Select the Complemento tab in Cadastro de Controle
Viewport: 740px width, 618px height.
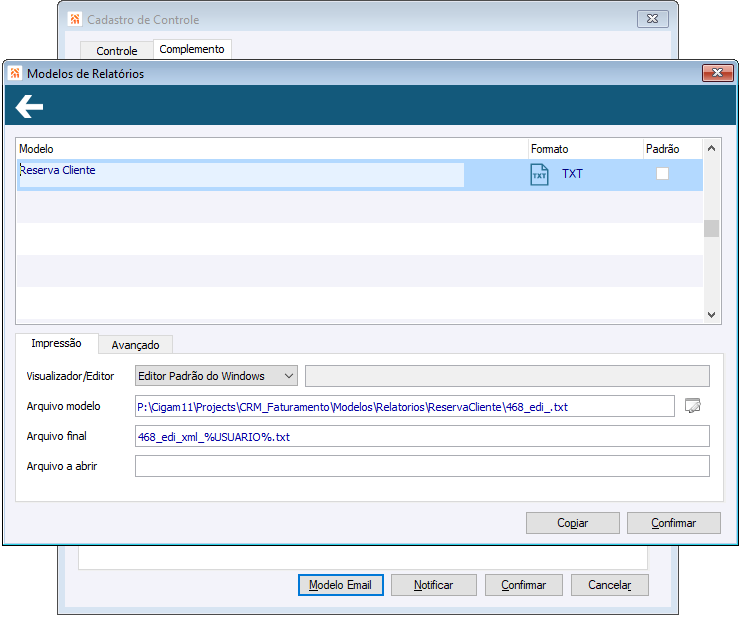point(192,49)
